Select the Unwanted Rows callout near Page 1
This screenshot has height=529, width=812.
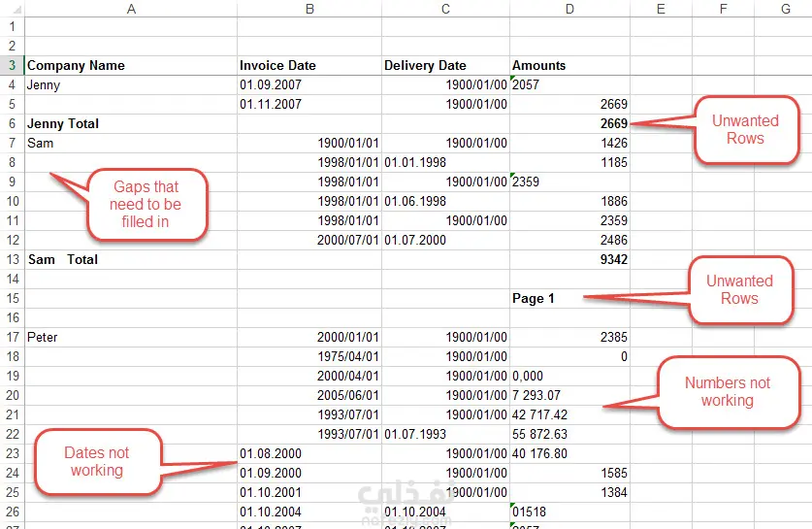(740, 289)
